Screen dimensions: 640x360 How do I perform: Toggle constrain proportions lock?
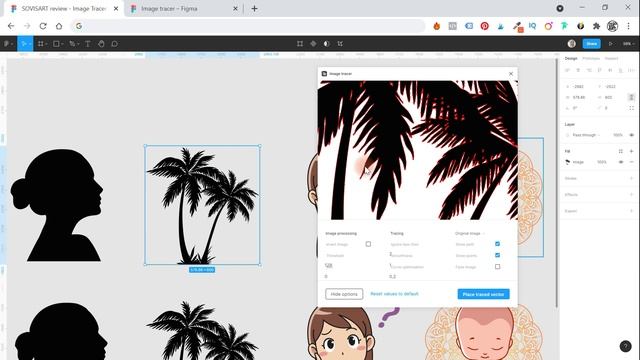631,97
